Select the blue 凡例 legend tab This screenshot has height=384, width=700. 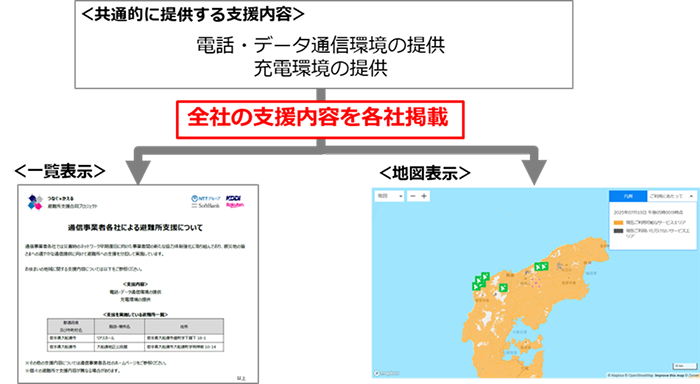coord(628,196)
